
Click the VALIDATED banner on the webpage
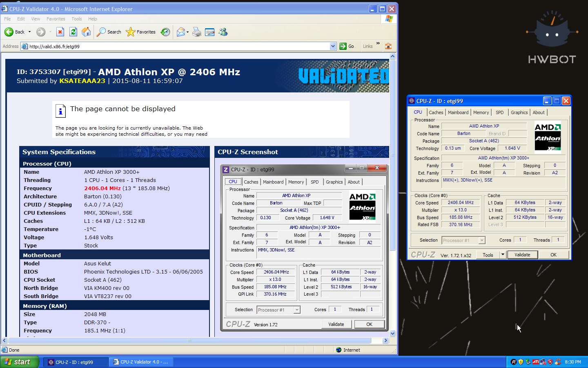coord(343,76)
